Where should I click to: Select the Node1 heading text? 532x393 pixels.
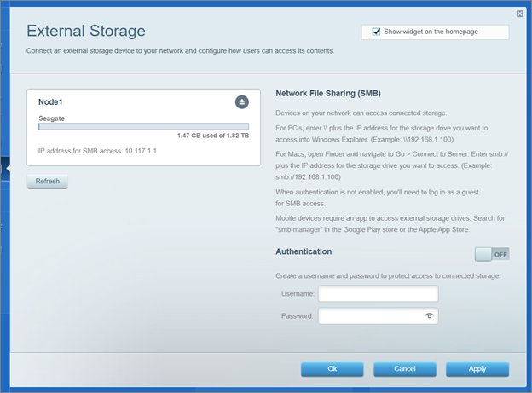[x=50, y=102]
